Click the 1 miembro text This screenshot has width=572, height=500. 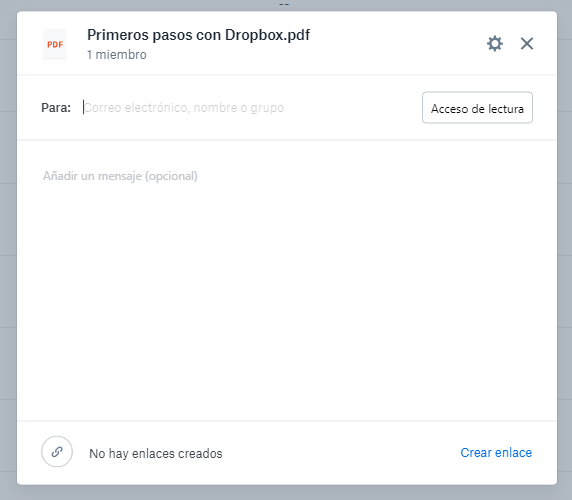tap(117, 55)
